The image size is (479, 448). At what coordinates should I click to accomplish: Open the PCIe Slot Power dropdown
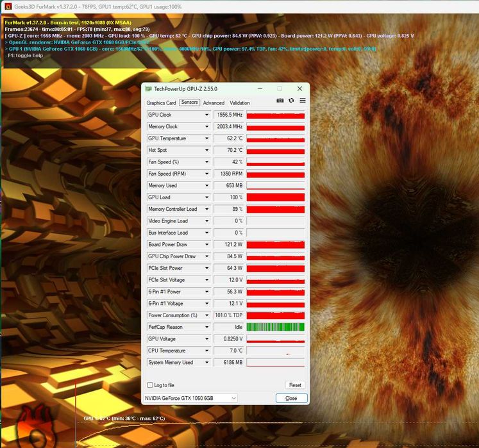[x=207, y=268]
